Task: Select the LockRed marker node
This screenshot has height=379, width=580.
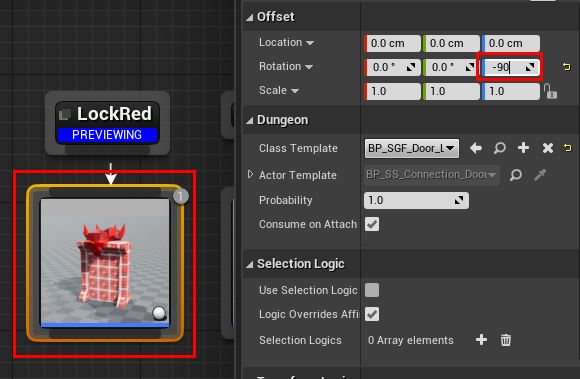Action: tap(107, 123)
